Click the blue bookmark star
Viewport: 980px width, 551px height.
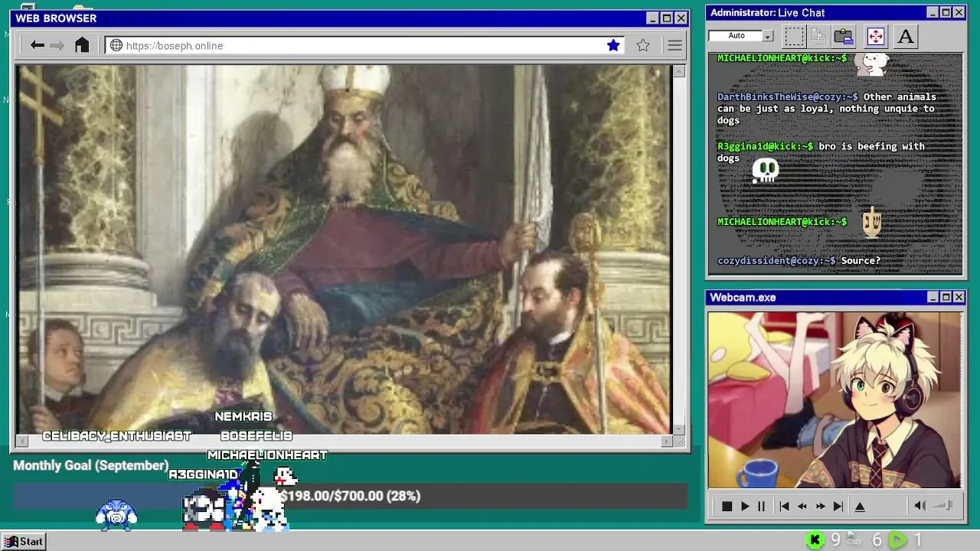point(613,45)
